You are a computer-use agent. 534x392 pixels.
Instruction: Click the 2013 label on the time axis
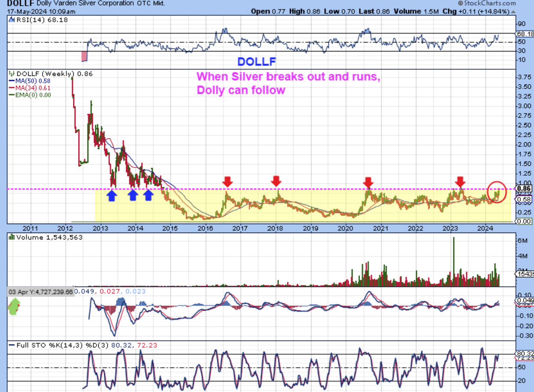100,228
